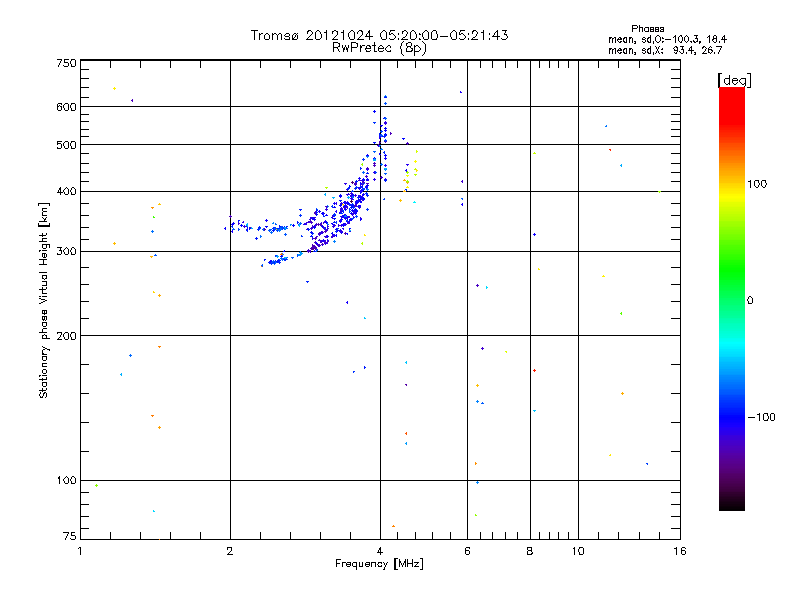Screen dimensions: 800x600
Task: Click the 'mean, sd,X: 93.4, 26.7' statistic
Action: [665, 50]
